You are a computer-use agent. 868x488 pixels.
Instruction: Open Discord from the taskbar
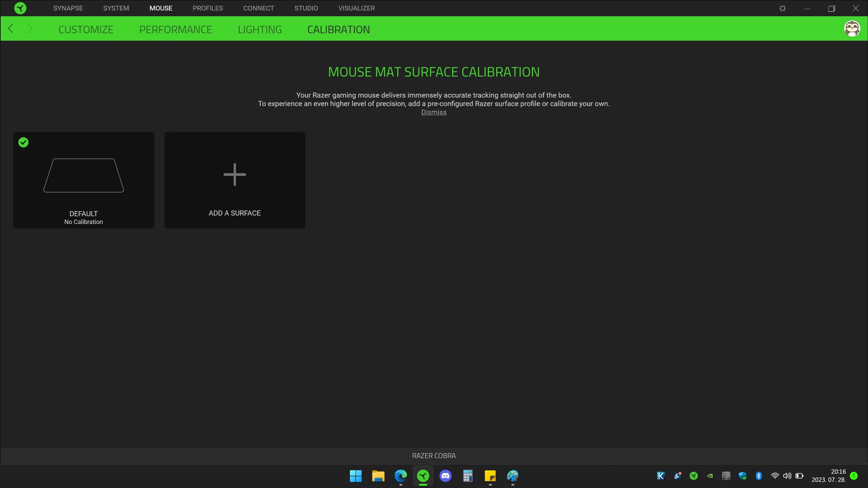tap(445, 476)
